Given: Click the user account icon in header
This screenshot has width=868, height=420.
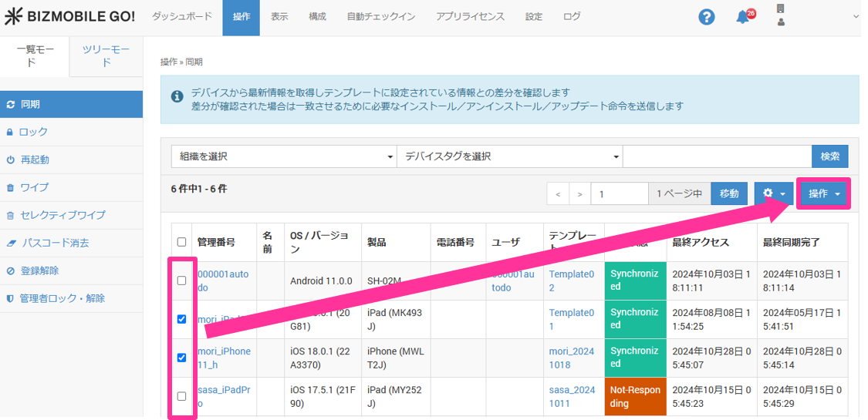Looking at the screenshot, I should 781,16.
